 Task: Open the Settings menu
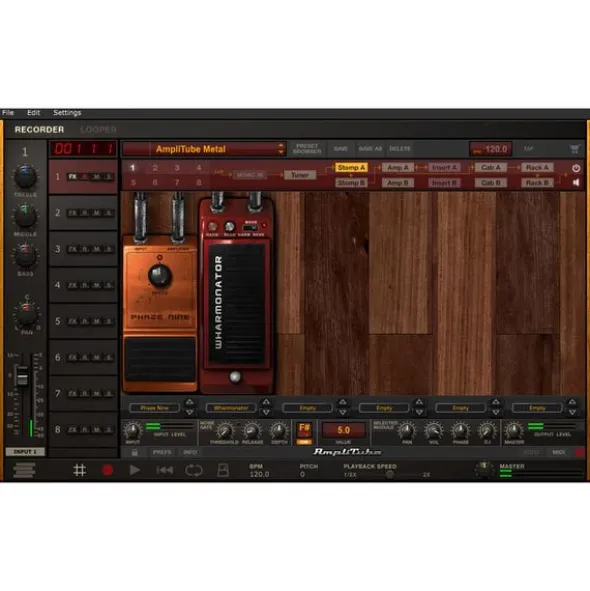click(x=67, y=113)
